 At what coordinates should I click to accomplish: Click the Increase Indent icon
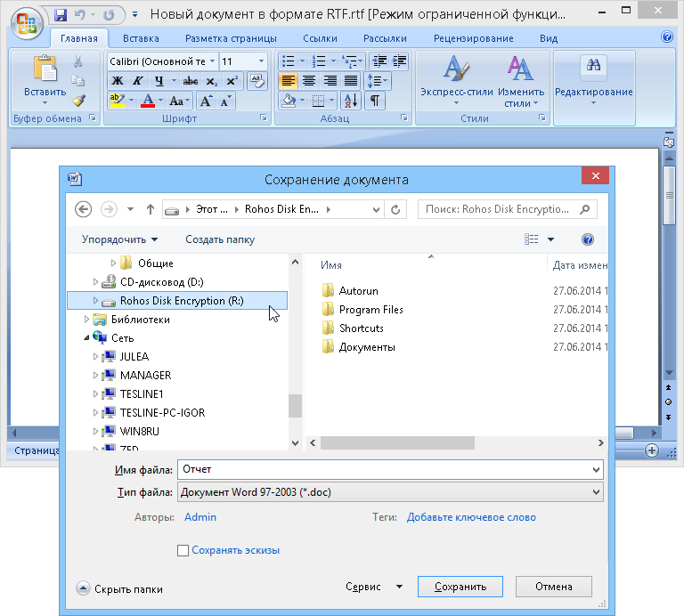coord(400,61)
